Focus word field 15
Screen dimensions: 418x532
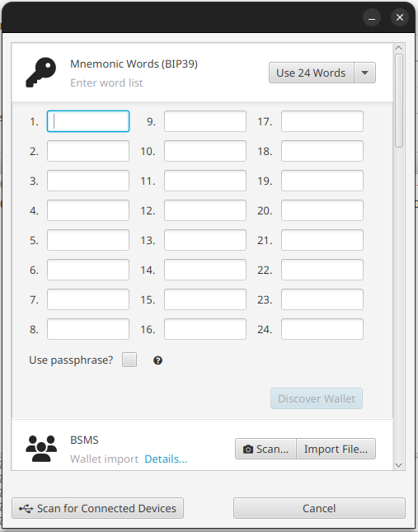[205, 299]
